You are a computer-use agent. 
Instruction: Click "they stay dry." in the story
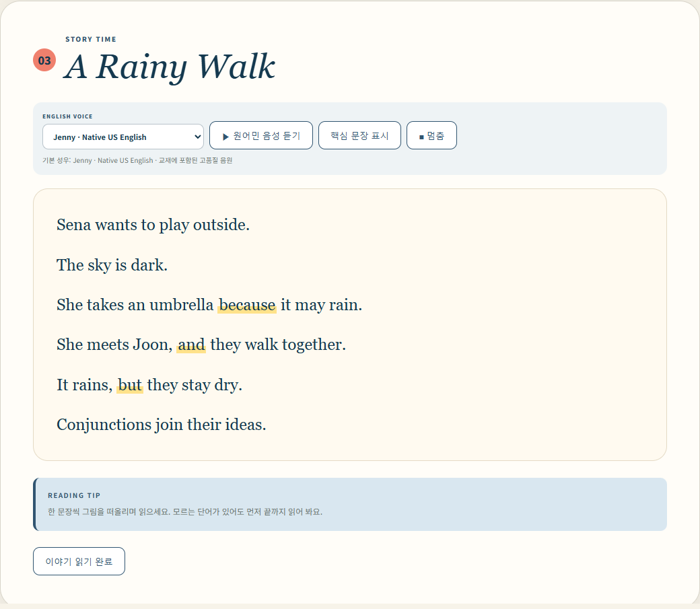pyautogui.click(x=195, y=385)
